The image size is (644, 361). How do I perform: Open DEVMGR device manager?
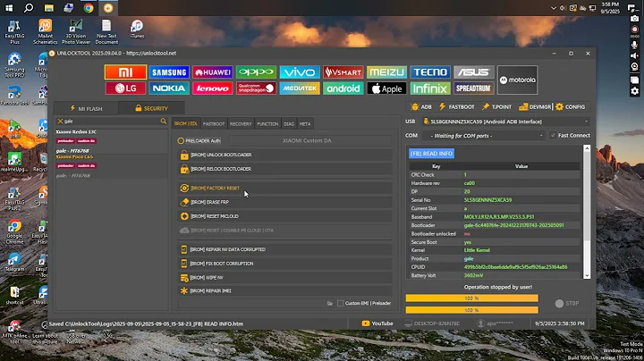(x=535, y=106)
